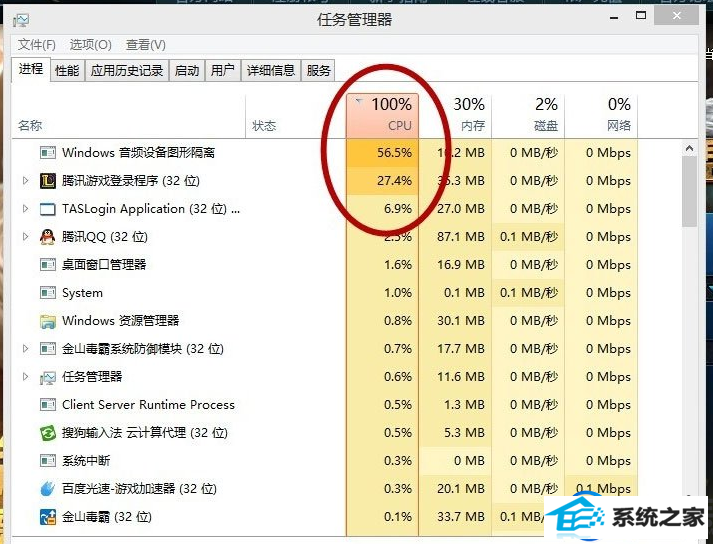Click the Windows 音频设备图形隔离 process icon
This screenshot has height=544, width=713.
point(48,152)
